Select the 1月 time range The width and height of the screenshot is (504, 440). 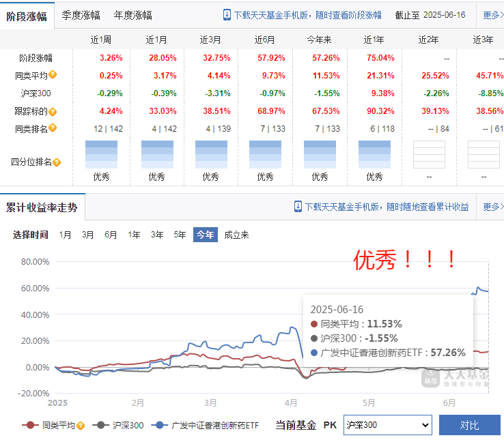[x=65, y=235]
